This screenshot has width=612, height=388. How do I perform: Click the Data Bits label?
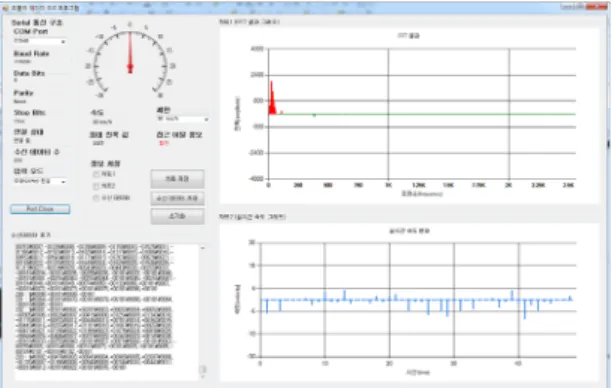[x=29, y=73]
